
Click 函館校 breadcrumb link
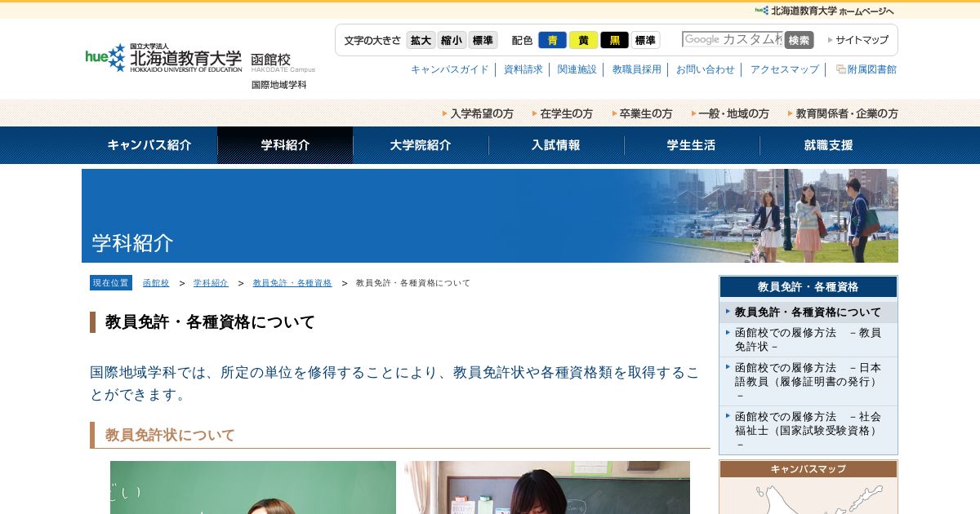point(156,283)
